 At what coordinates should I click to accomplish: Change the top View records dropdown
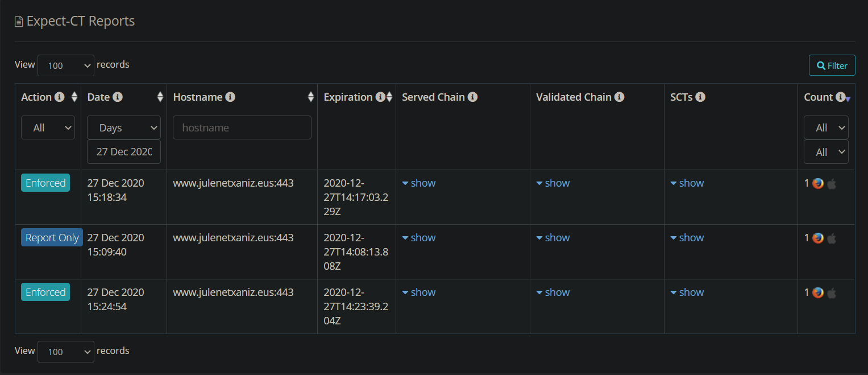click(65, 65)
